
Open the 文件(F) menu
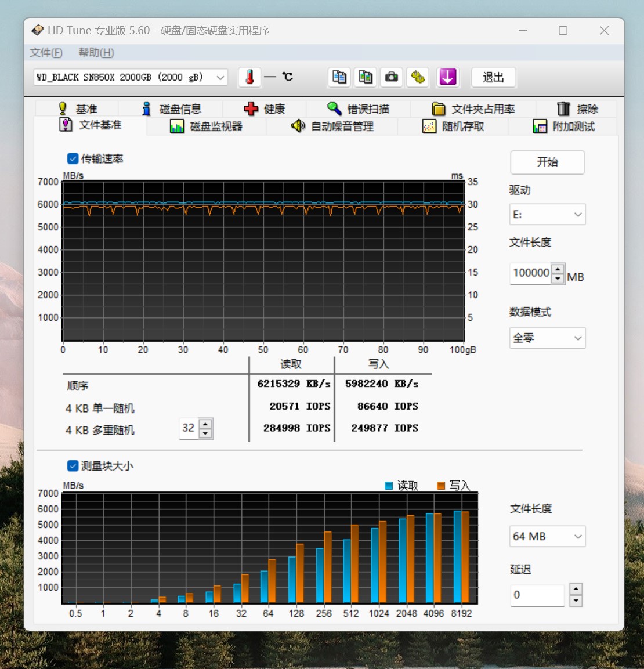click(46, 52)
